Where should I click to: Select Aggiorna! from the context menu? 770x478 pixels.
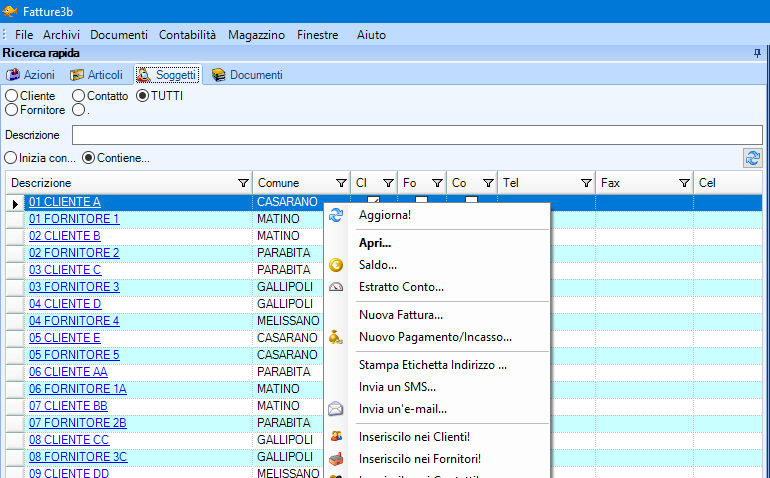tap(384, 215)
